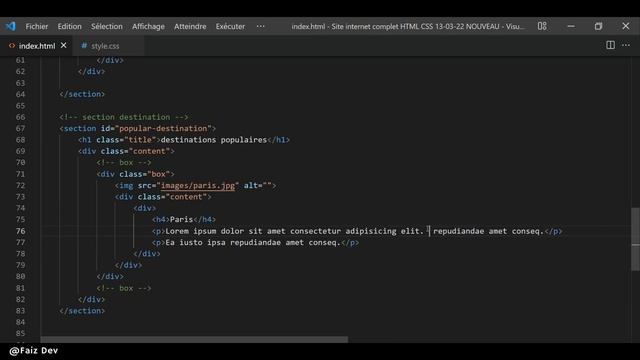Click the HTML file icon on index.html tab

click(x=12, y=46)
